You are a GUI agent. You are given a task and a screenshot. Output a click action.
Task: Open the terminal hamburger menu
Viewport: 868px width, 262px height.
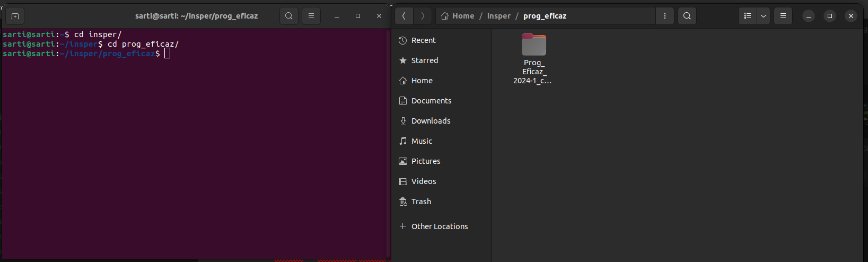[311, 16]
